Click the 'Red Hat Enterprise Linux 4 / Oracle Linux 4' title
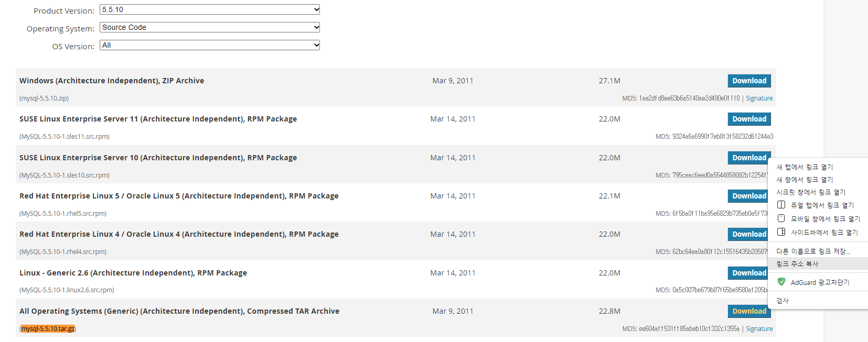The image size is (868, 342). coord(179,234)
